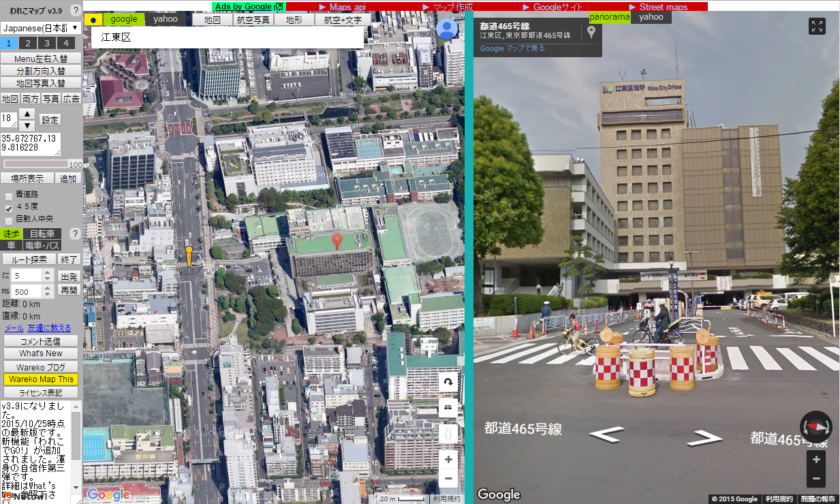Image resolution: width=840 pixels, height=504 pixels.
Task: Select layout preset 1
Action: coord(9,43)
